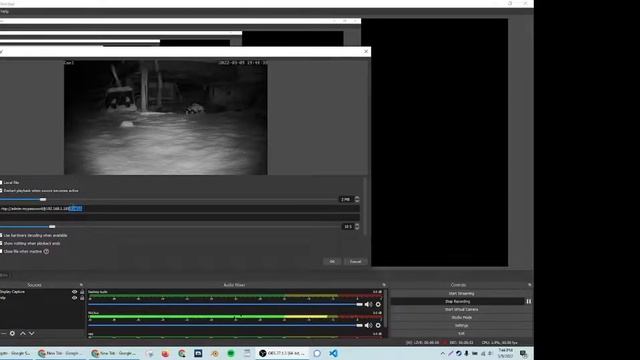Click Cancel in the properties dialog
Screen dimensions: 640x360
(x=356, y=262)
